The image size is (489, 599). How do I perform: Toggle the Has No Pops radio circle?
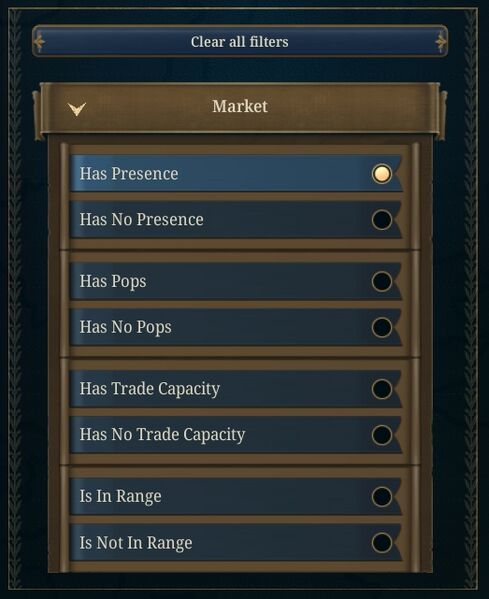[382, 327]
